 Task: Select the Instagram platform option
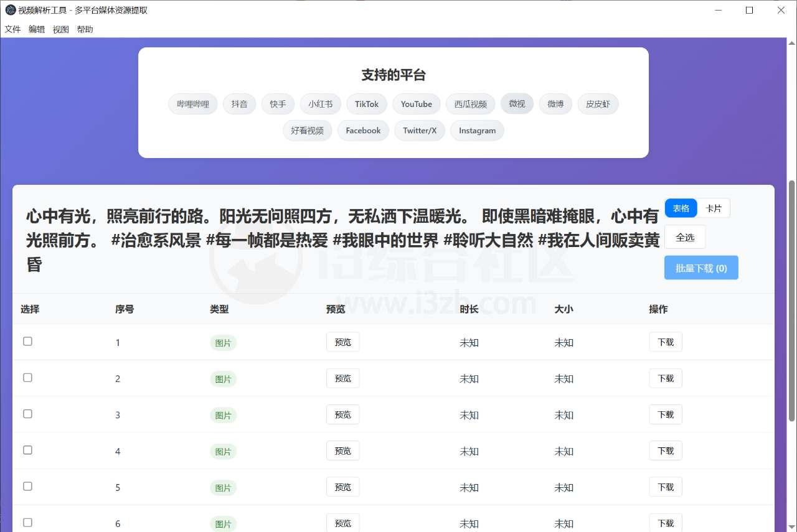tap(477, 131)
